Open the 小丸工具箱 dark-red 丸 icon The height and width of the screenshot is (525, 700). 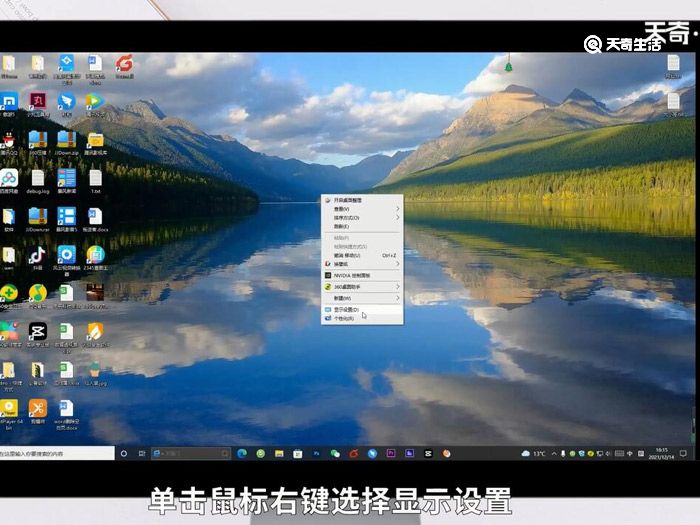click(x=38, y=101)
